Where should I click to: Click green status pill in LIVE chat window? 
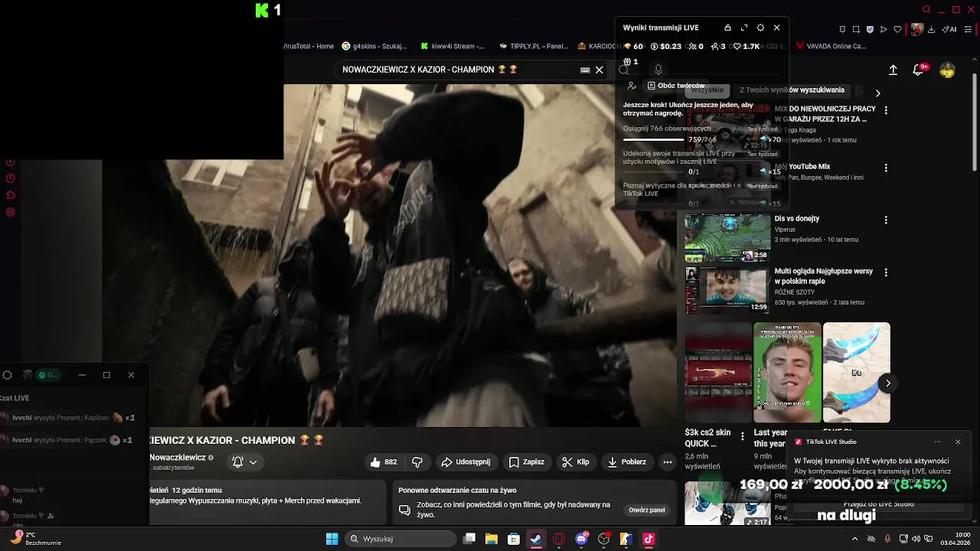pos(49,375)
